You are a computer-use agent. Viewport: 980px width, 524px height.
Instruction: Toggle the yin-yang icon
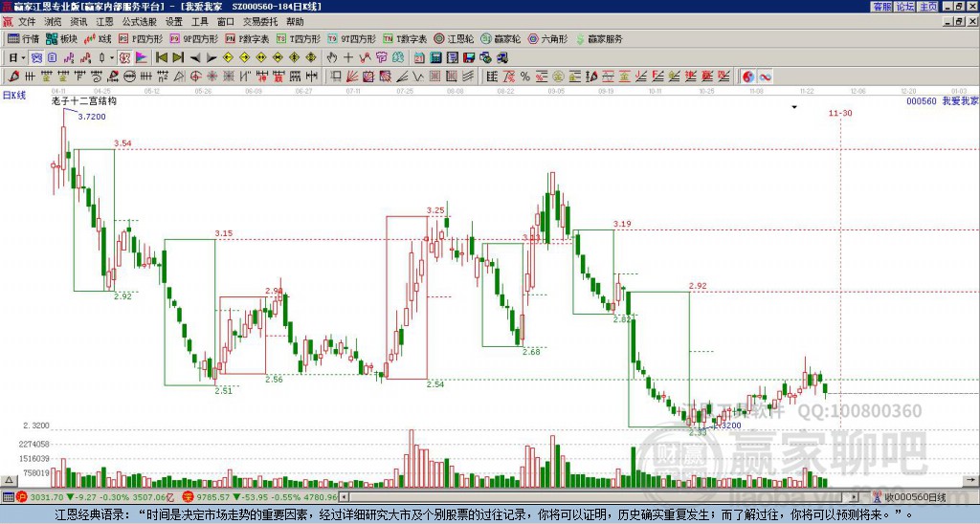tap(748, 76)
